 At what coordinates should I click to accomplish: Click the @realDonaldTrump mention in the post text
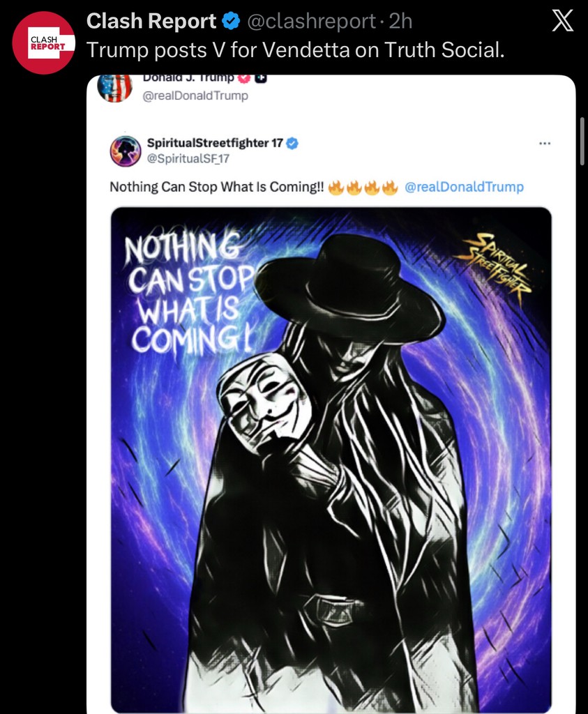point(464,187)
